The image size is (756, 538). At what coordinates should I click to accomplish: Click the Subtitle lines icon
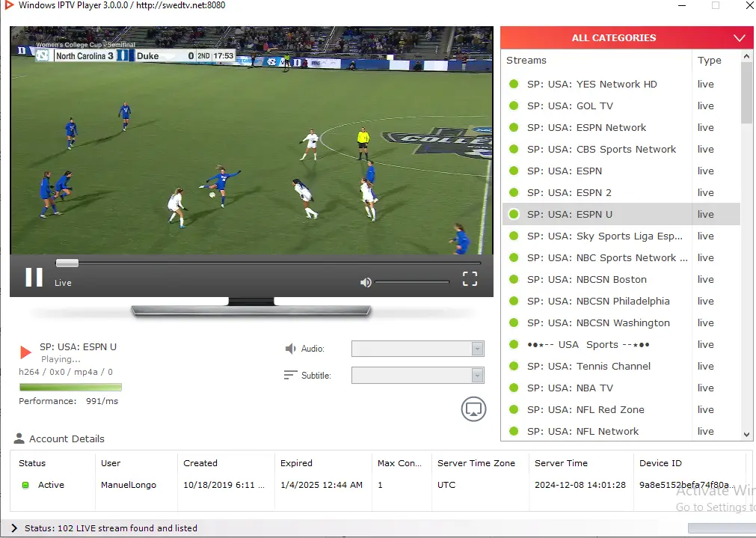pos(290,375)
